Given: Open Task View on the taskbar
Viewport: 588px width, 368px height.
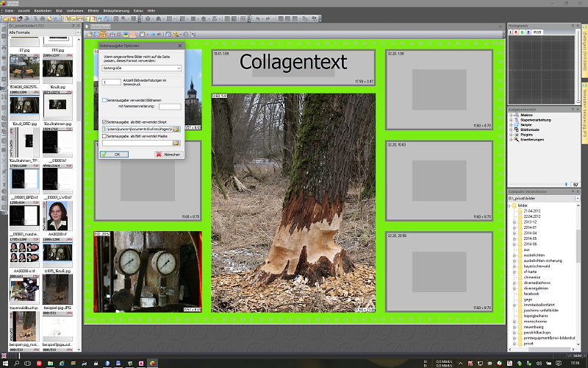Looking at the screenshot, I should tap(27, 363).
